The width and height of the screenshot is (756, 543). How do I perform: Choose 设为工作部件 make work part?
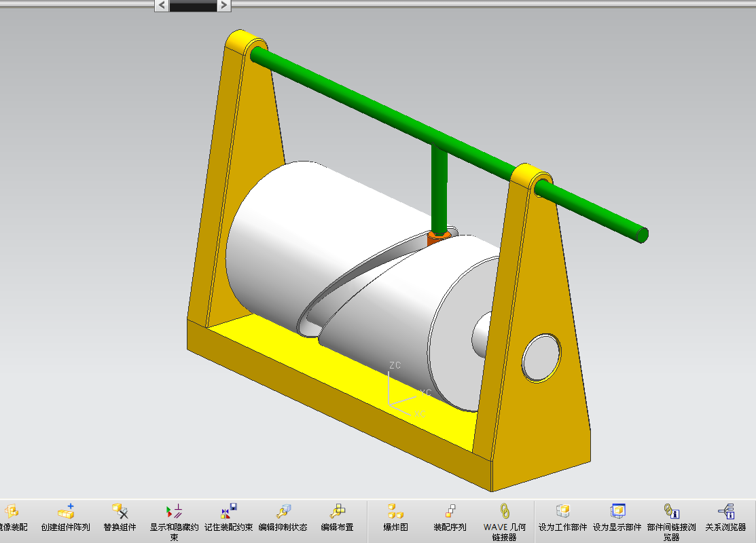coord(562,518)
